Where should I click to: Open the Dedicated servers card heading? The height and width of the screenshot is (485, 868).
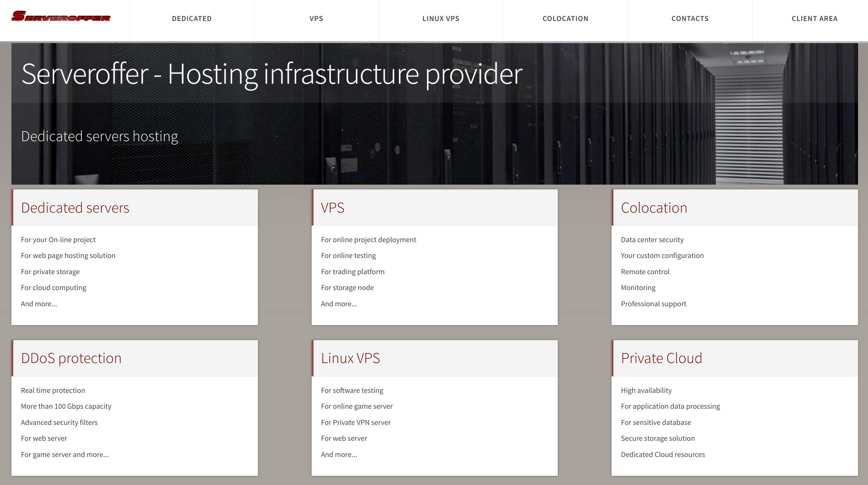point(75,208)
